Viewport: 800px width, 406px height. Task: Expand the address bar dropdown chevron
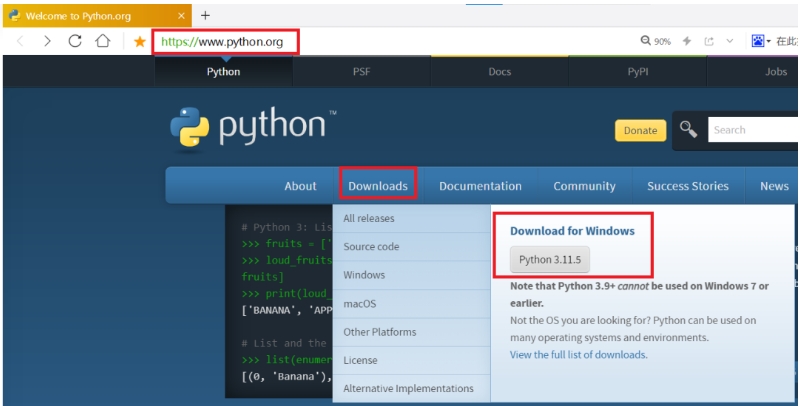pos(730,41)
